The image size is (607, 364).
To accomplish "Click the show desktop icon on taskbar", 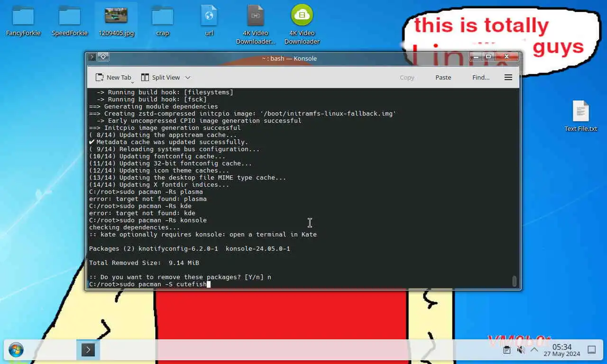I will [592, 350].
